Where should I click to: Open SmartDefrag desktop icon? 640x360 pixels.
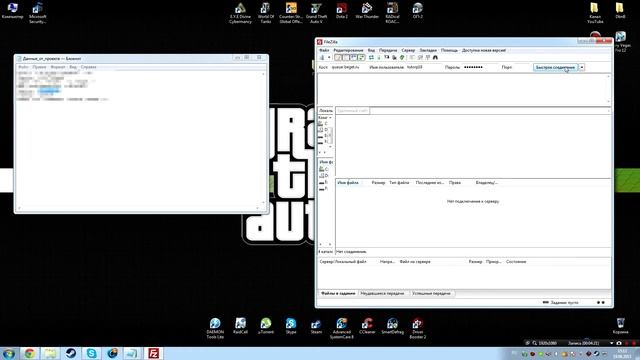tap(392, 326)
